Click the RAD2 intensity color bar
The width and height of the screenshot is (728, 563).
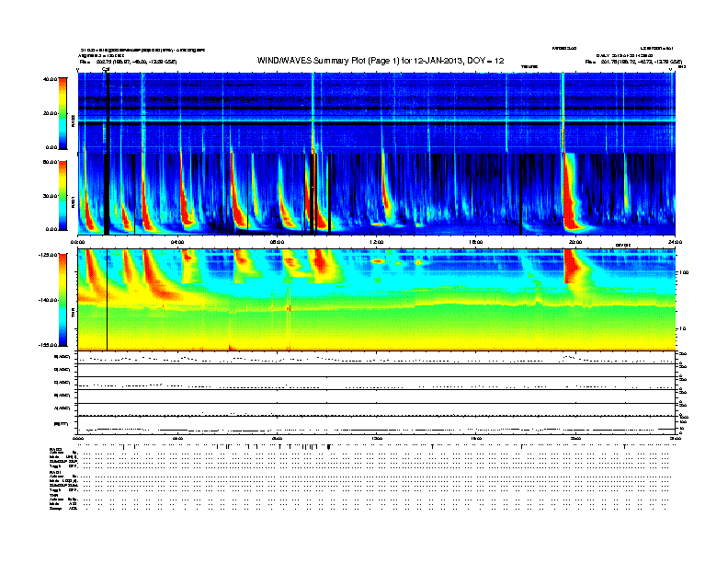click(63, 113)
